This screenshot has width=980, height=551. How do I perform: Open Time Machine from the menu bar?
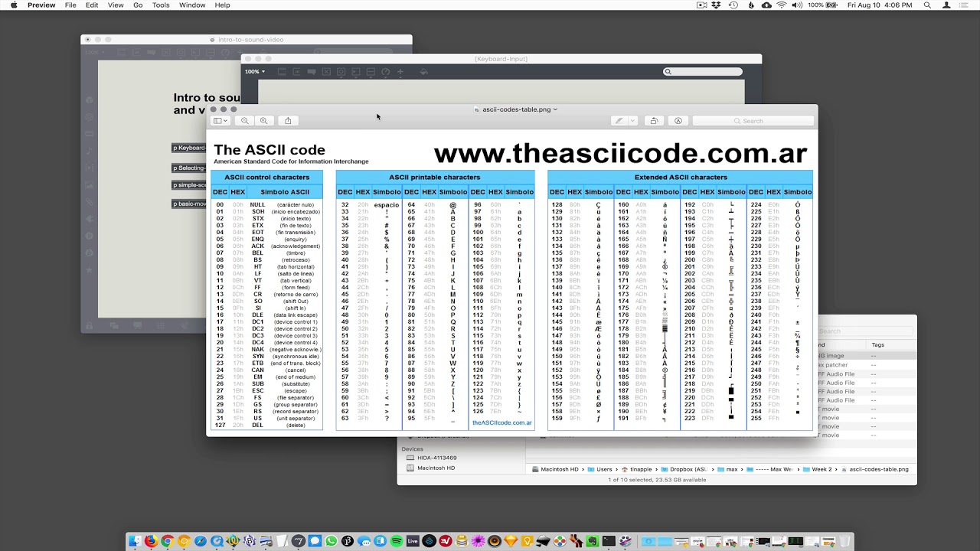pos(733,5)
